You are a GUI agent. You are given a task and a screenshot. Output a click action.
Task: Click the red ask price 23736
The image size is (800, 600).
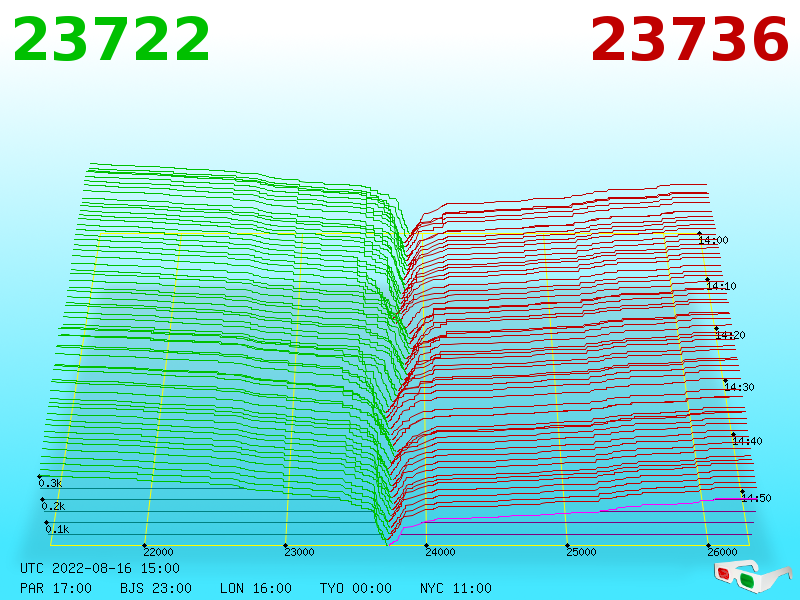690,39
